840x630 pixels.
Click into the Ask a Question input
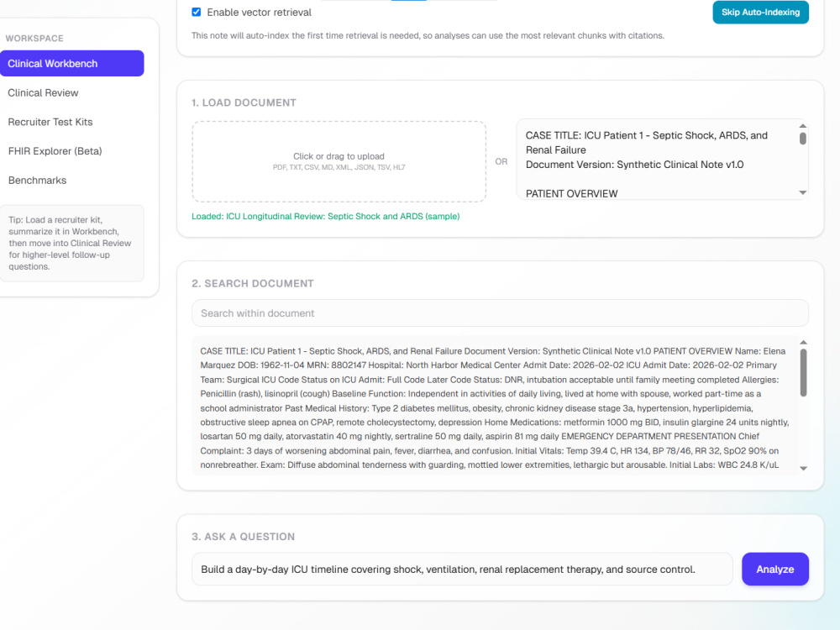462,569
